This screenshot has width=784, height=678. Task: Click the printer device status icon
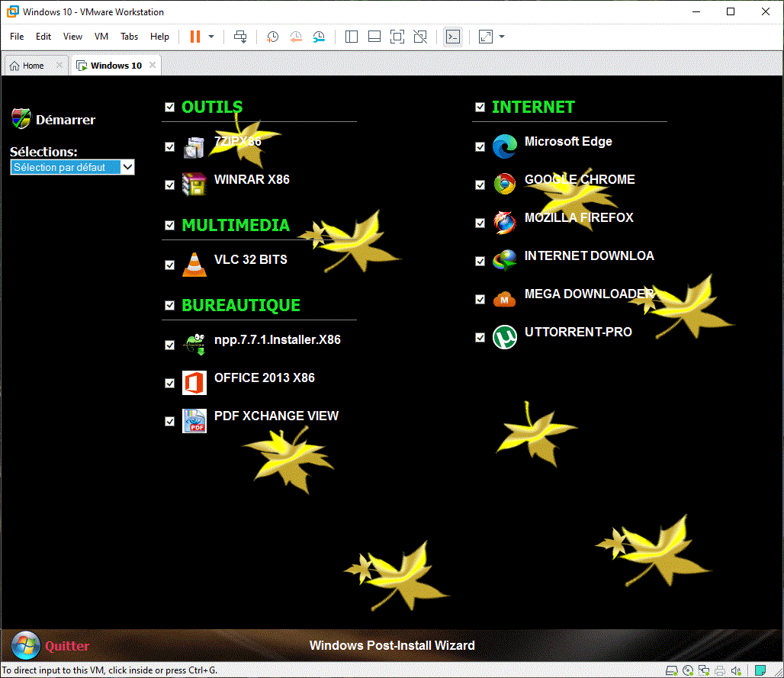tap(720, 670)
